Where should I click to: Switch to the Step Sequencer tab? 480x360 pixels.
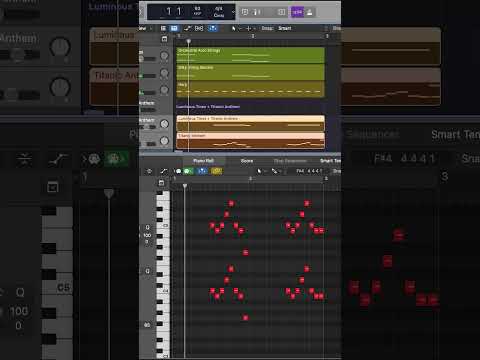(290, 161)
